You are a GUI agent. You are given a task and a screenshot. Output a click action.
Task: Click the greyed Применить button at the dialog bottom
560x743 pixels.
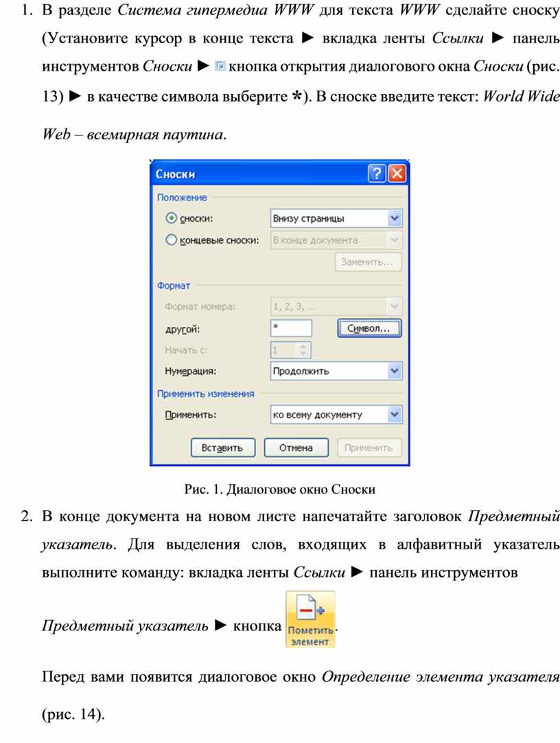(x=369, y=448)
